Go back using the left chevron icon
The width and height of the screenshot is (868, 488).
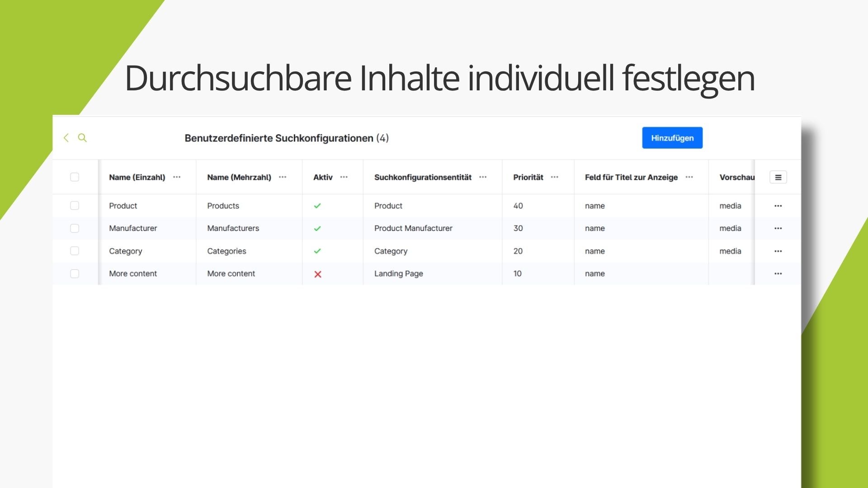point(66,138)
